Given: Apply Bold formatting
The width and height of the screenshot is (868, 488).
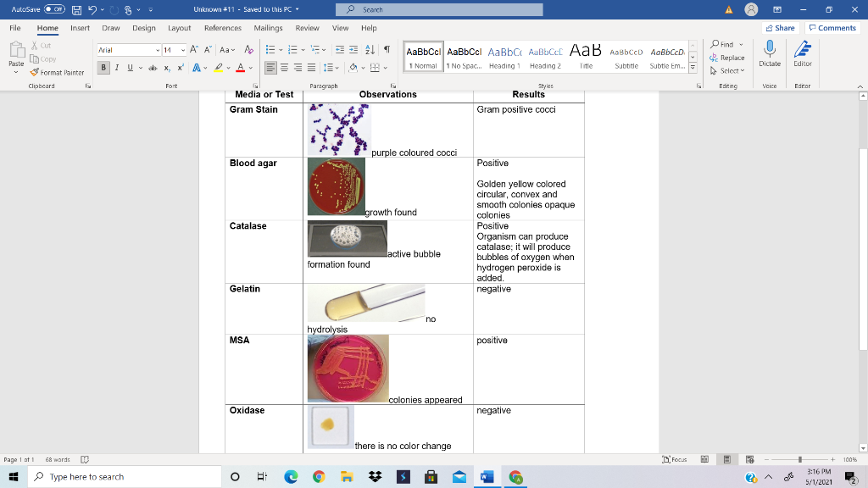Looking at the screenshot, I should 103,67.
